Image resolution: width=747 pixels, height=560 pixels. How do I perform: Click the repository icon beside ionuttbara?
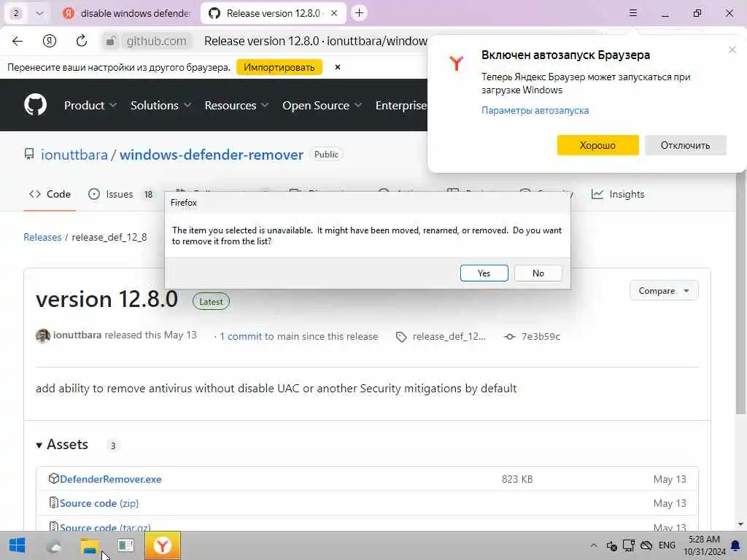29,155
